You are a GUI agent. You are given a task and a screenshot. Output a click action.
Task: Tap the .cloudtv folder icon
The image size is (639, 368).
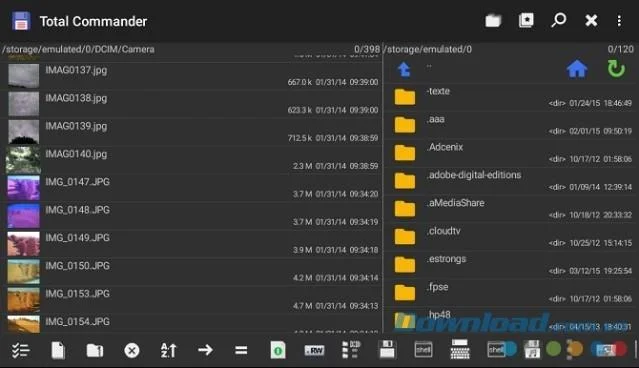(405, 236)
